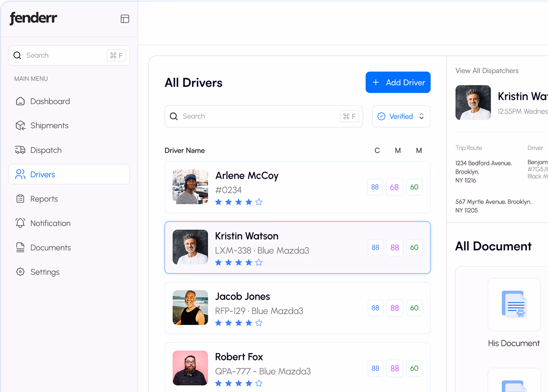This screenshot has width=548, height=392.
Task: Click the plus icon on Add Driver
Action: (376, 82)
